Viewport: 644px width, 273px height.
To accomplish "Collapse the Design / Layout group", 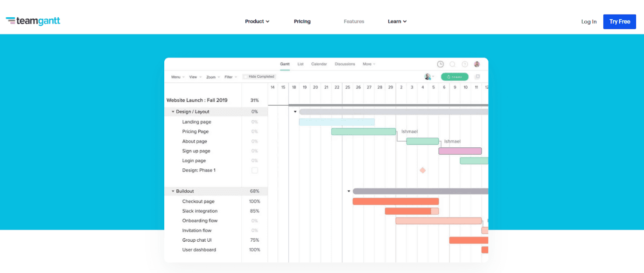I will point(173,111).
